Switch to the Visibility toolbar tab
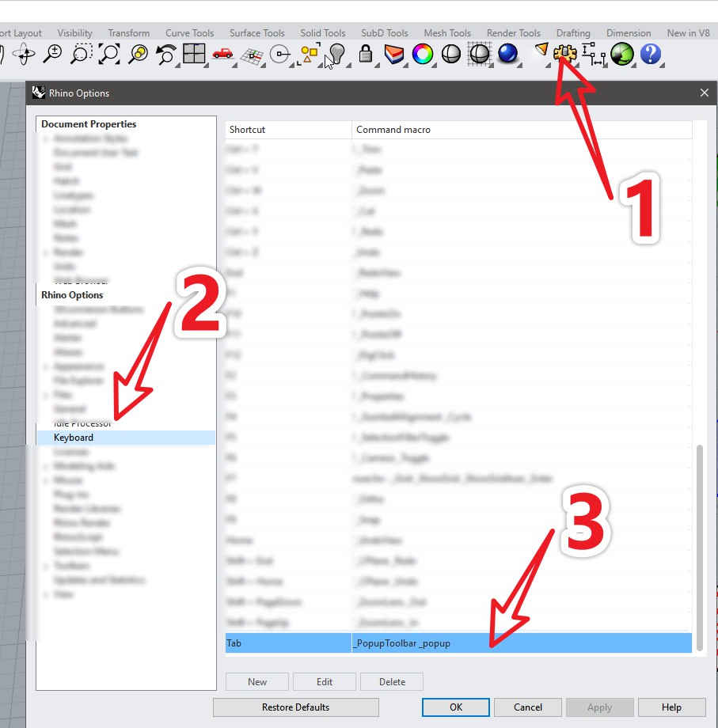The image size is (718, 728). 74,33
